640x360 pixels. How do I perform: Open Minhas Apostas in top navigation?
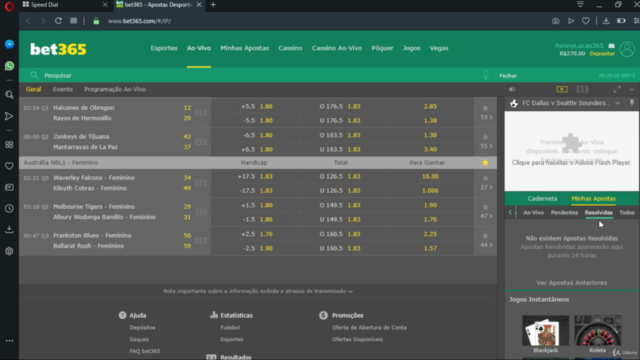tap(245, 48)
